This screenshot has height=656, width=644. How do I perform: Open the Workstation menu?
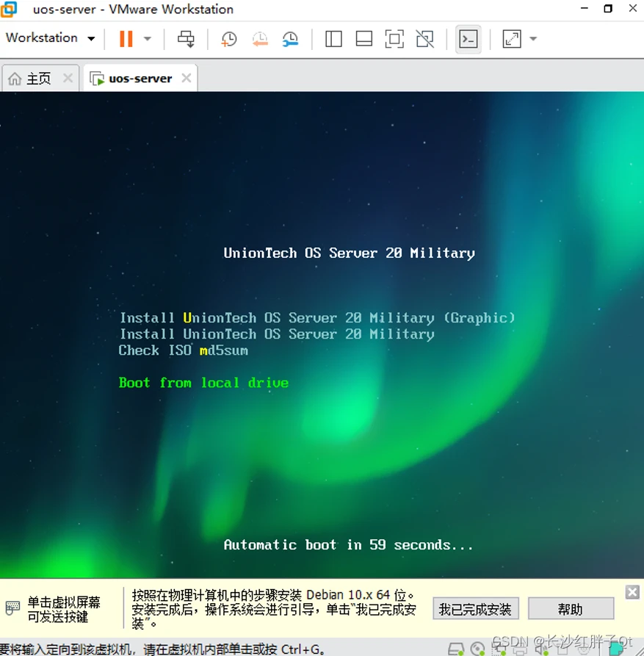(x=50, y=38)
